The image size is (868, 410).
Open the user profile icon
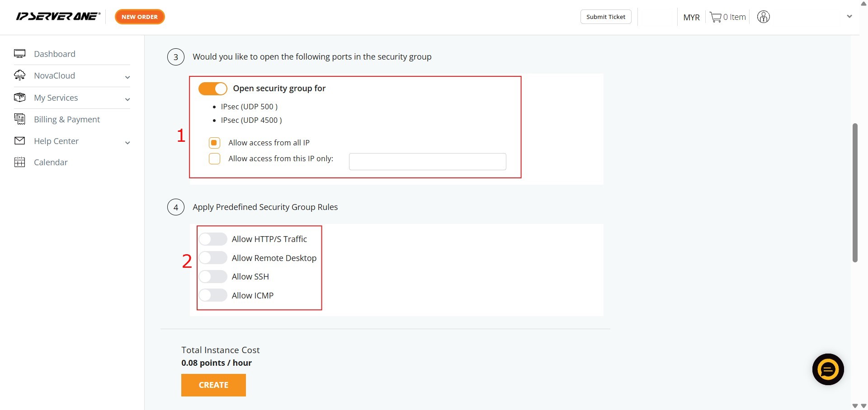[x=763, y=17]
